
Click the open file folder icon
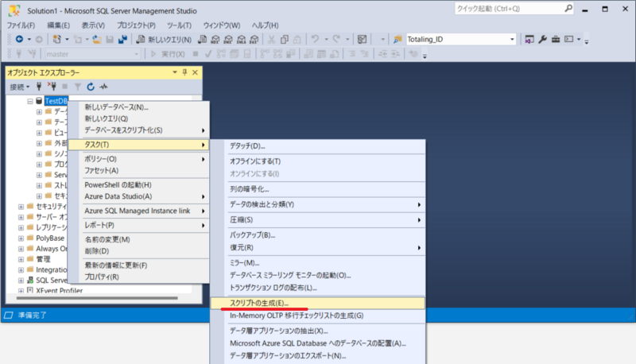(x=96, y=39)
